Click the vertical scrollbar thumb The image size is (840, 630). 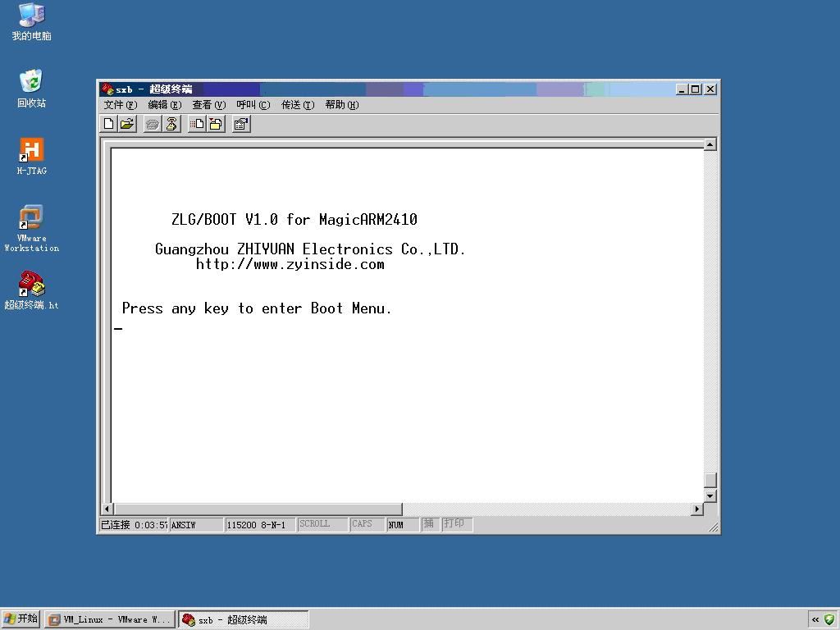pos(710,481)
